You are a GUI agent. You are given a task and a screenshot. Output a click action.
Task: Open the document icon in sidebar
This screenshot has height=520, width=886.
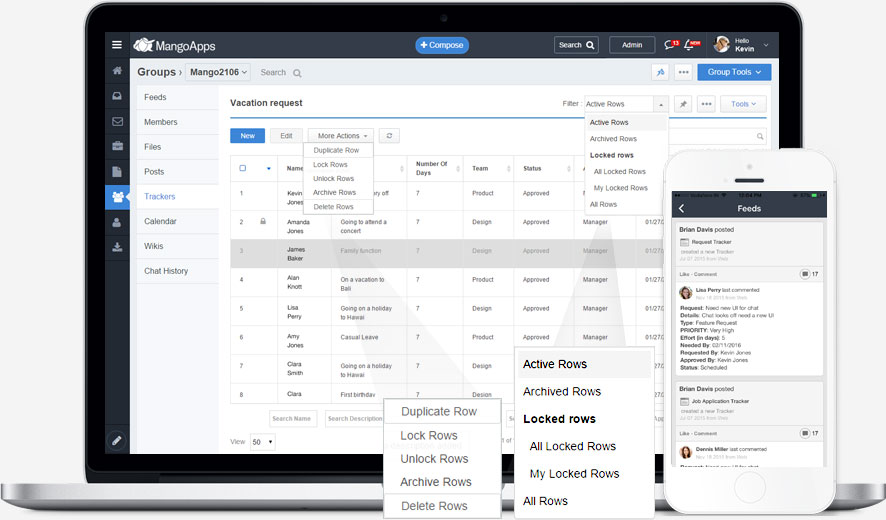point(117,171)
